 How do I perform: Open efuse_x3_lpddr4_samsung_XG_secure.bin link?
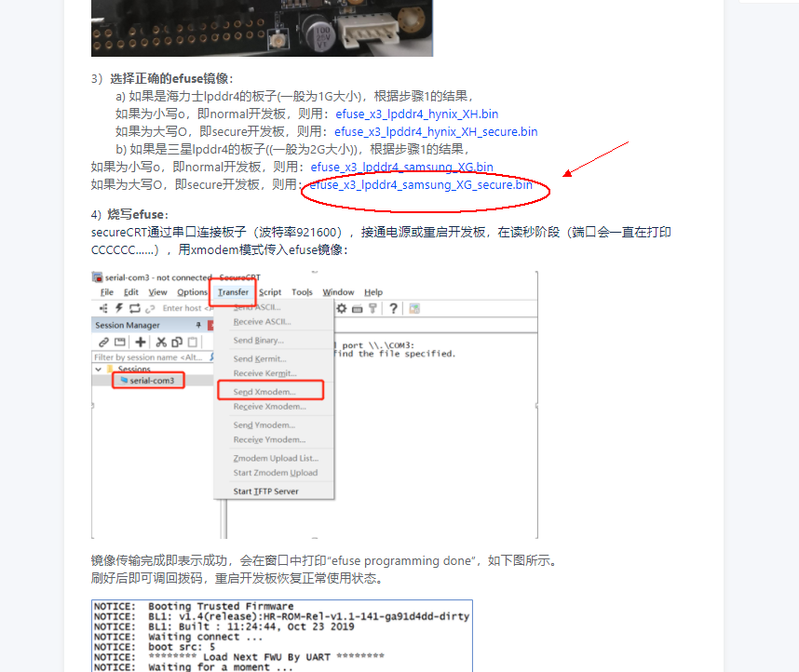(x=420, y=184)
